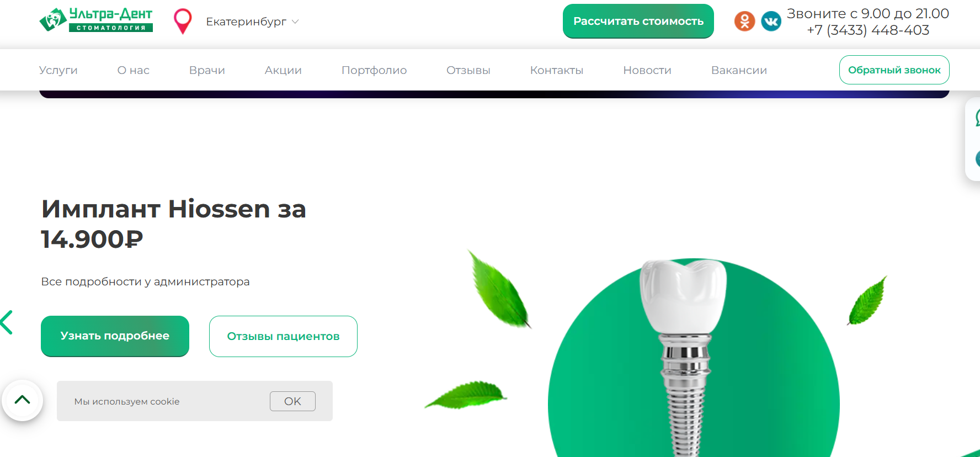Image resolution: width=980 pixels, height=457 pixels.
Task: Open the Портфолио section
Action: point(374,70)
